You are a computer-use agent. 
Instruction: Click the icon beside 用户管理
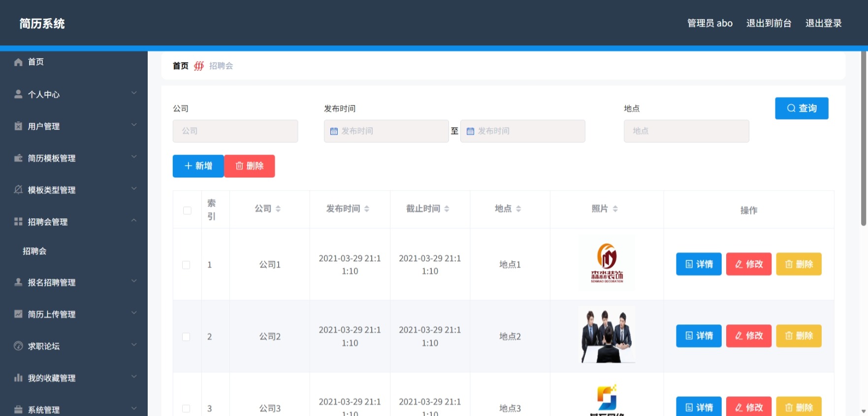pos(18,126)
